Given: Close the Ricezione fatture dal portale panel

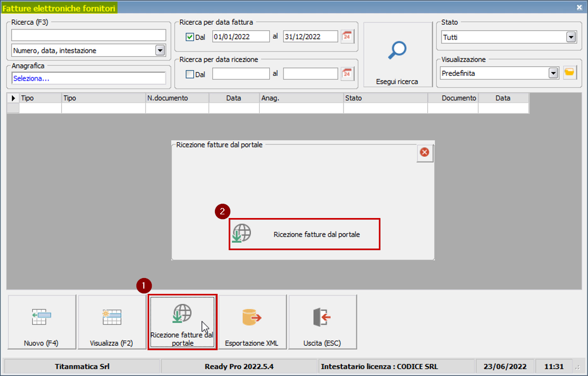Looking at the screenshot, I should pos(425,152).
